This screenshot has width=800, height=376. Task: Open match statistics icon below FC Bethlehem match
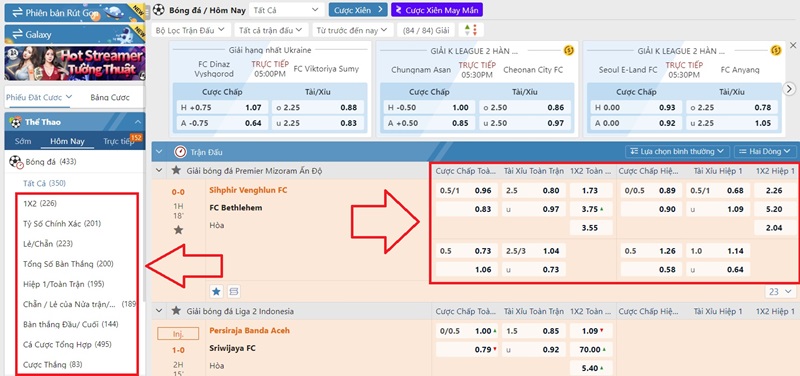pyautogui.click(x=234, y=291)
